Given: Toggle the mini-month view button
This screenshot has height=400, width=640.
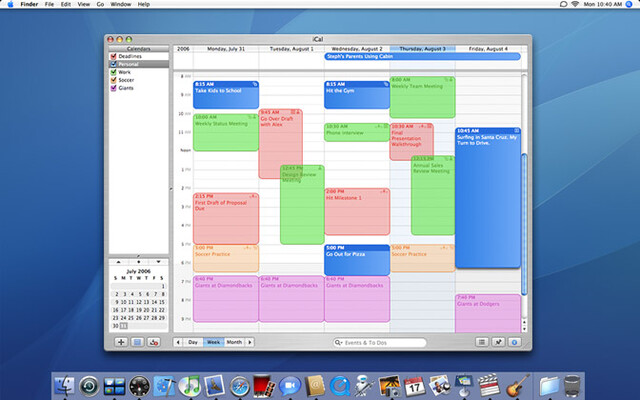Looking at the screenshot, I should click(137, 342).
